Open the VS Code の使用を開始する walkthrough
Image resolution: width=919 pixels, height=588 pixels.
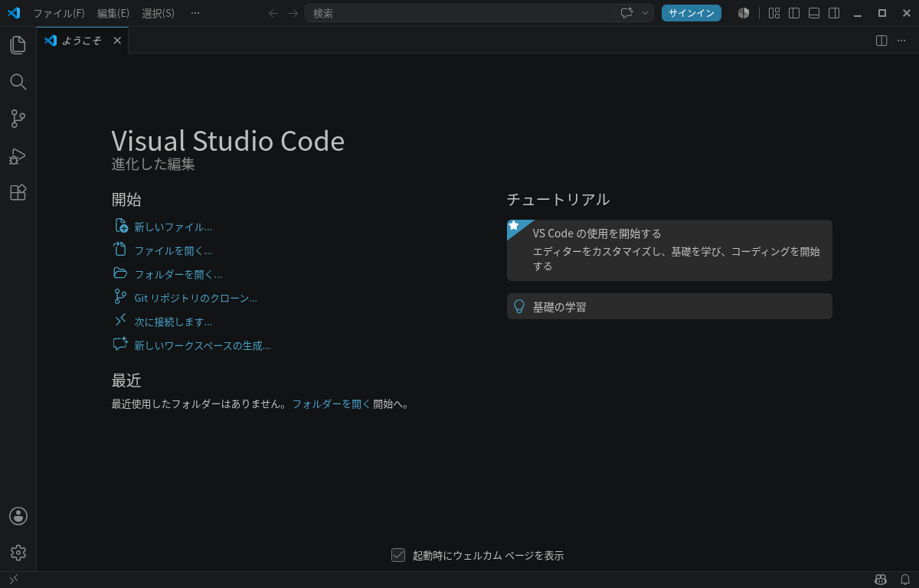pos(669,250)
